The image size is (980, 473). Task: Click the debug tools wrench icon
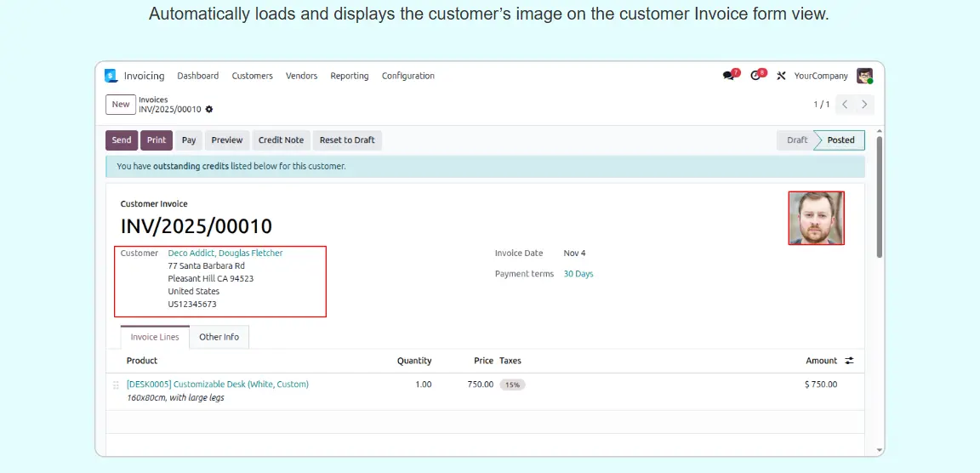tap(781, 76)
